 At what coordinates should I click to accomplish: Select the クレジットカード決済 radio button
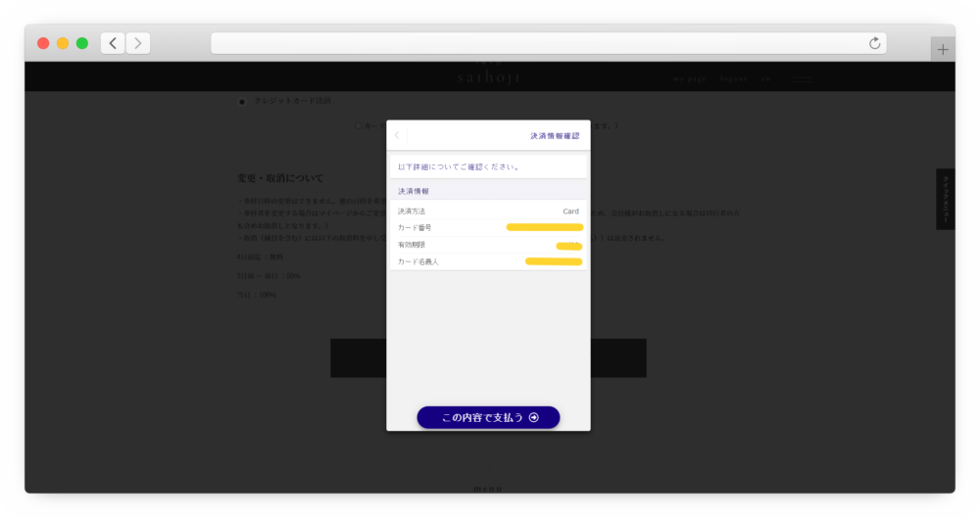242,101
